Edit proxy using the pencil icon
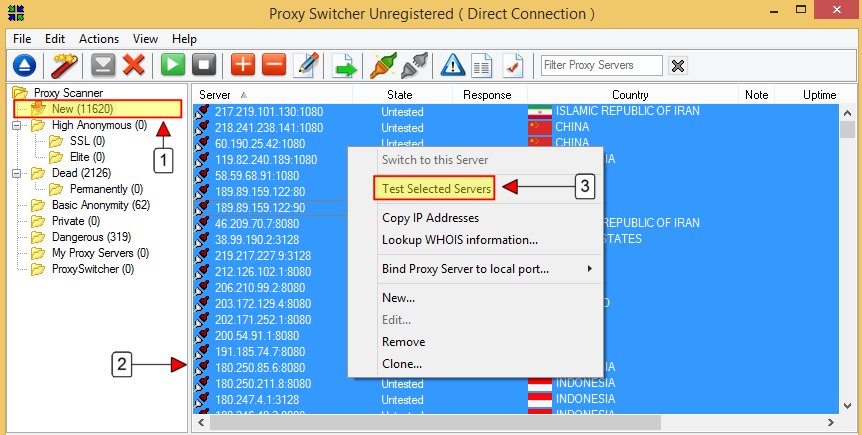This screenshot has height=435, width=862. [306, 65]
